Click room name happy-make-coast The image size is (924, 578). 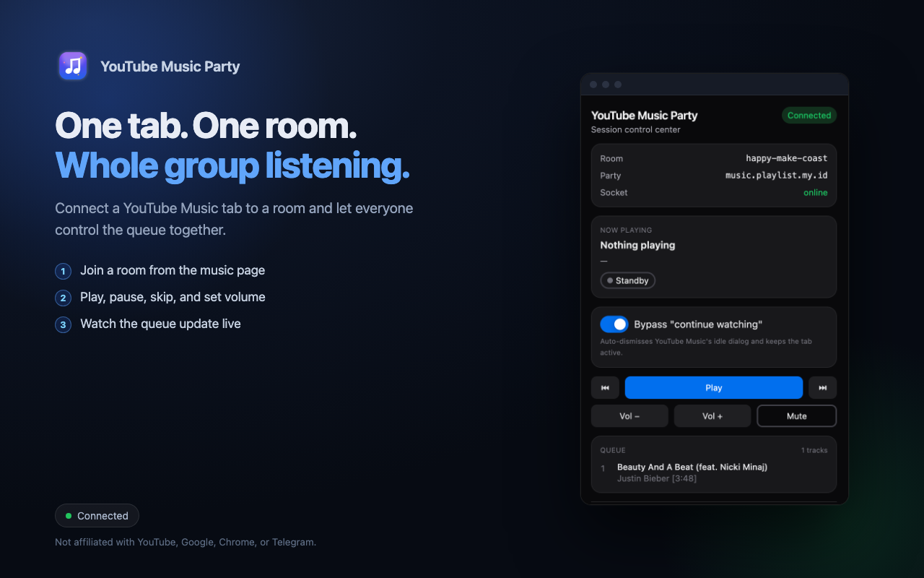786,158
